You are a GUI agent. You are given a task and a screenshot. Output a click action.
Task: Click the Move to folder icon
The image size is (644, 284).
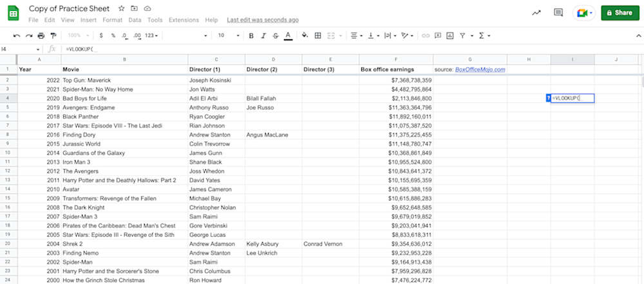135,8
